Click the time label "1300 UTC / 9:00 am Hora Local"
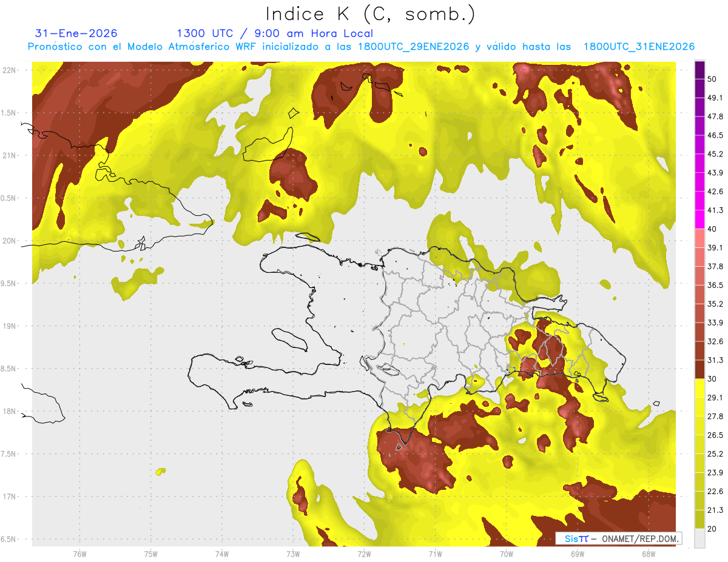The width and height of the screenshot is (728, 562). [275, 33]
